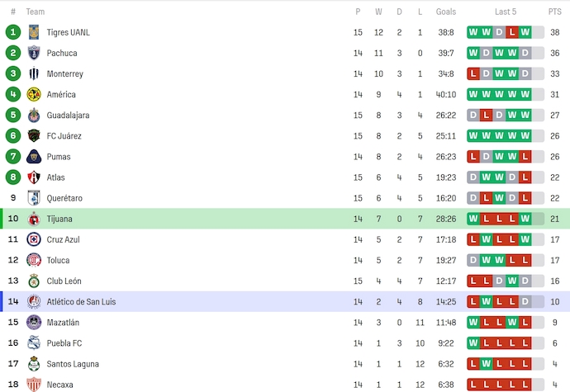The image size is (570, 392).
Task: Click the Tijuana team crest
Action: (34, 219)
